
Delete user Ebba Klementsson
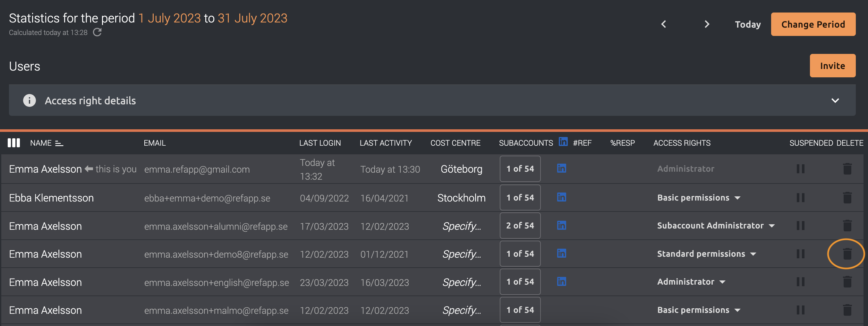point(847,198)
